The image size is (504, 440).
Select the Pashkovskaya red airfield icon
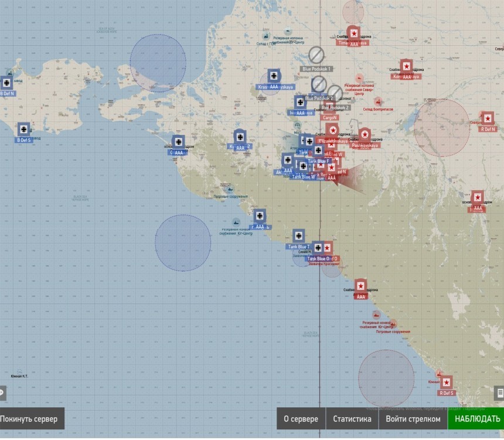[365, 134]
